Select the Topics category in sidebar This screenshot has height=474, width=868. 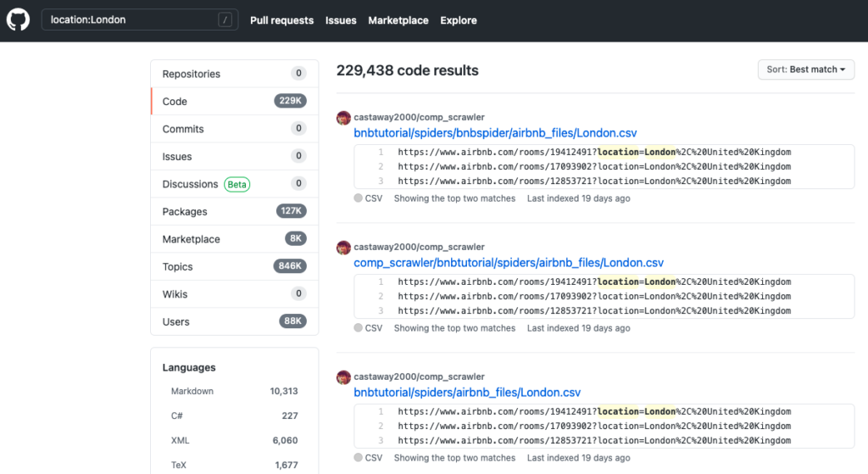[x=178, y=266]
